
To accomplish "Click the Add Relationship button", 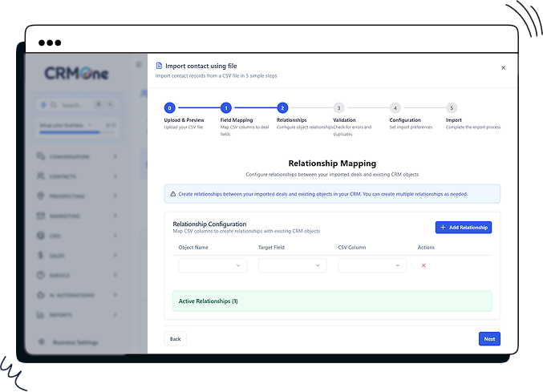I will (463, 228).
